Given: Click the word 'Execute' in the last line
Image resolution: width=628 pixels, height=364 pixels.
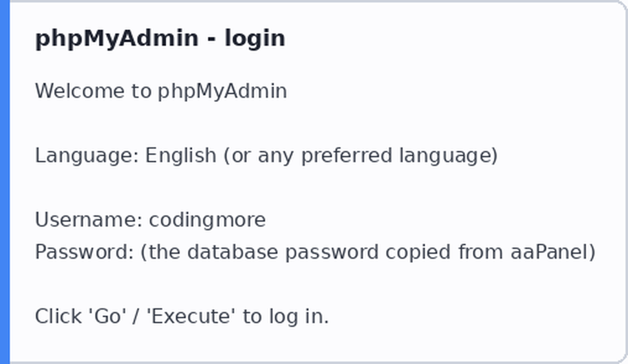Looking at the screenshot, I should 191,316.
